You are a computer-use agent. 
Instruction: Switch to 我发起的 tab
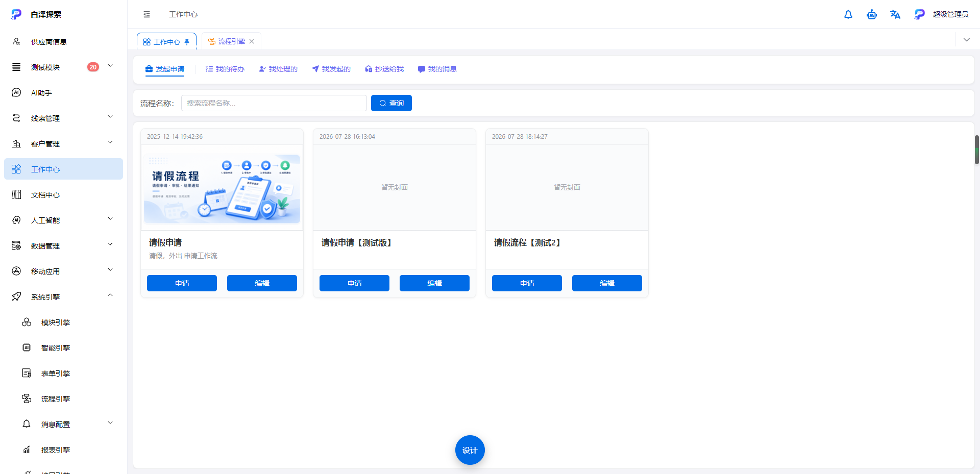coord(331,69)
